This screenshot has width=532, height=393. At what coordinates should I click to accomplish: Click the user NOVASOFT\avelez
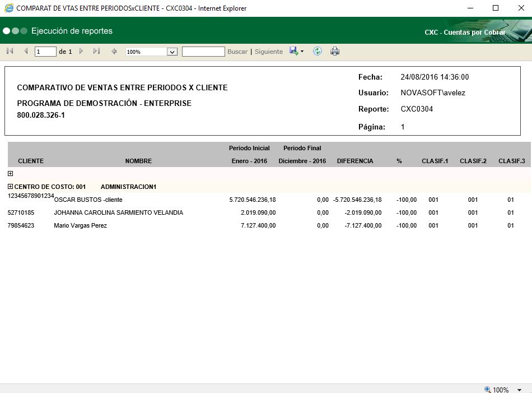pyautogui.click(x=433, y=93)
